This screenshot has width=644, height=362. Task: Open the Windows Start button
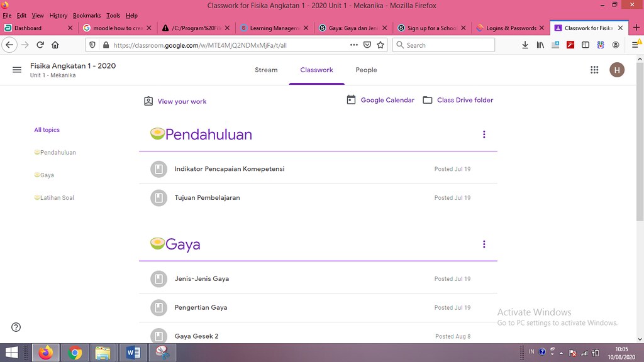[x=11, y=353]
